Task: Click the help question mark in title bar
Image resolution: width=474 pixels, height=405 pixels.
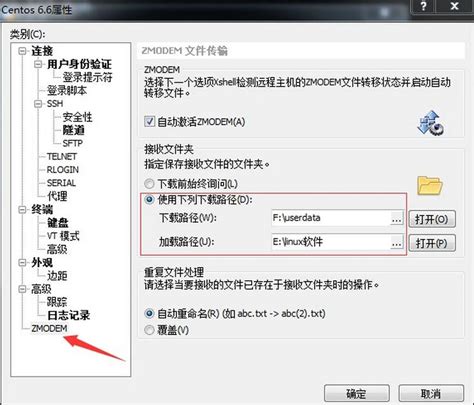Action: coord(423,6)
